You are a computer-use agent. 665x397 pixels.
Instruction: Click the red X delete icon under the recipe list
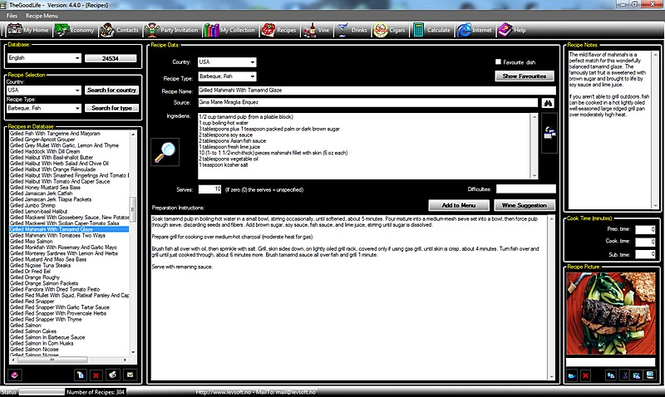tap(96, 375)
